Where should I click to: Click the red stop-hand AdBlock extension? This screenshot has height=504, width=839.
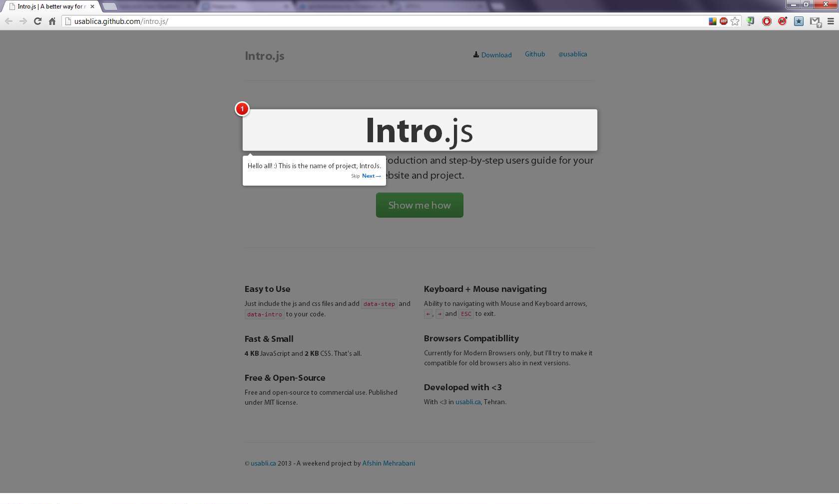[x=767, y=21]
